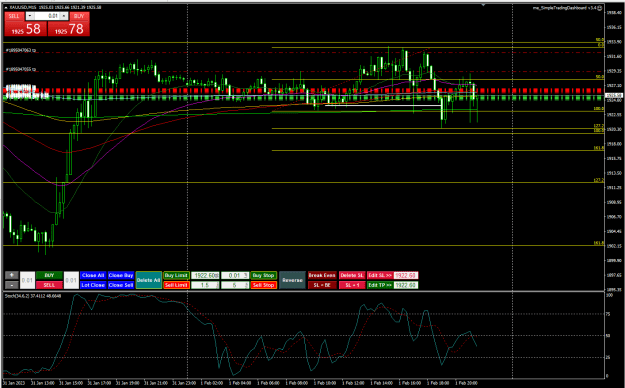
Task: Click the Stoch(34,6,2) indicator label
Action: coord(33,296)
